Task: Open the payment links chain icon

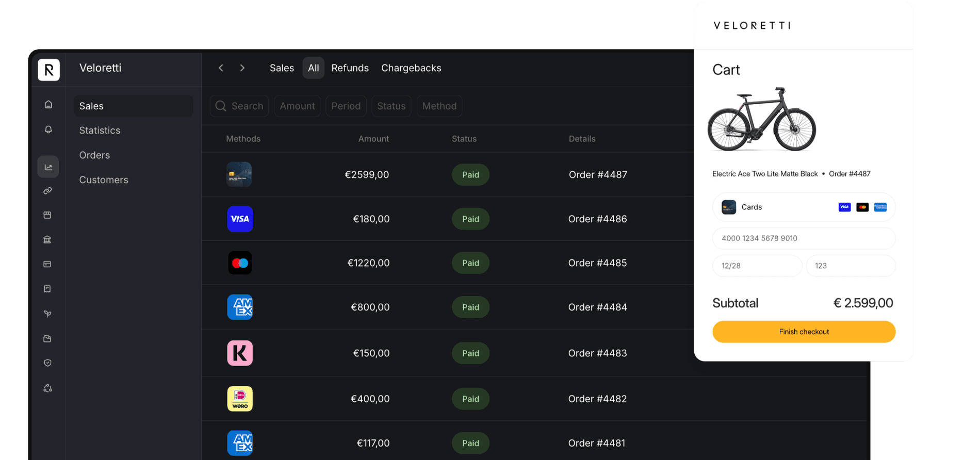Action: 47,191
